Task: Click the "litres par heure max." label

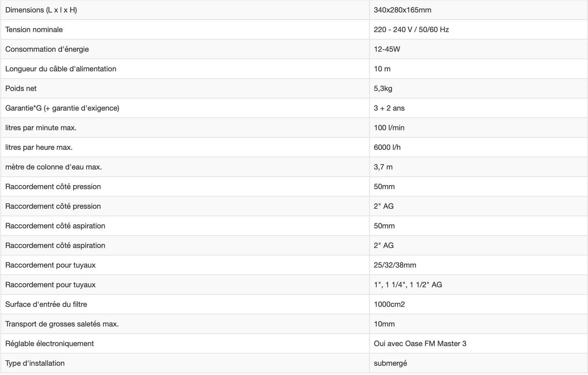Action: pyautogui.click(x=39, y=147)
